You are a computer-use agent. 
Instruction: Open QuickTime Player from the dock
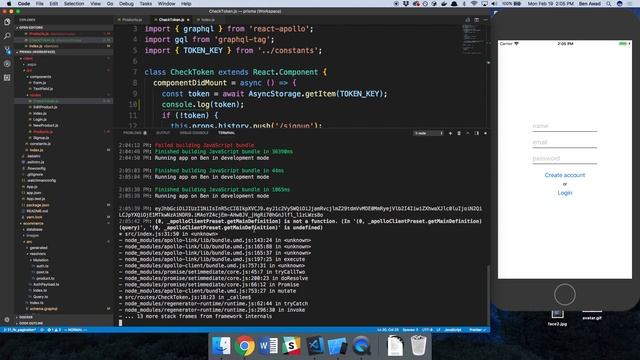click(361, 346)
